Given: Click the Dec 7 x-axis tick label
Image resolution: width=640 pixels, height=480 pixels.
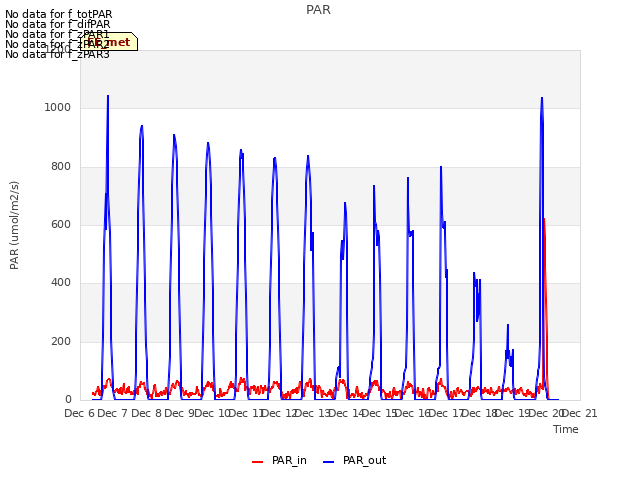Looking at the screenshot, I should coord(113,413).
